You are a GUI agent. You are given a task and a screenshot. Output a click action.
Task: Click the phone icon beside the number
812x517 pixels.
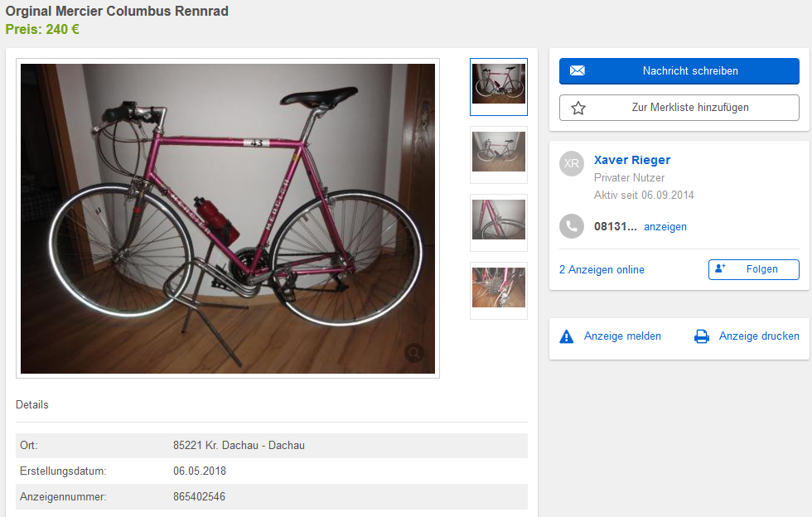point(571,226)
